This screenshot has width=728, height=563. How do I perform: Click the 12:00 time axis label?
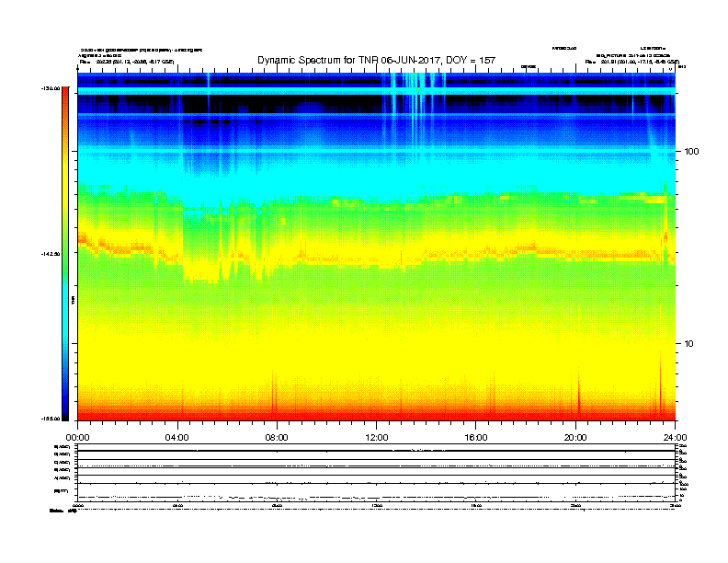coord(377,438)
